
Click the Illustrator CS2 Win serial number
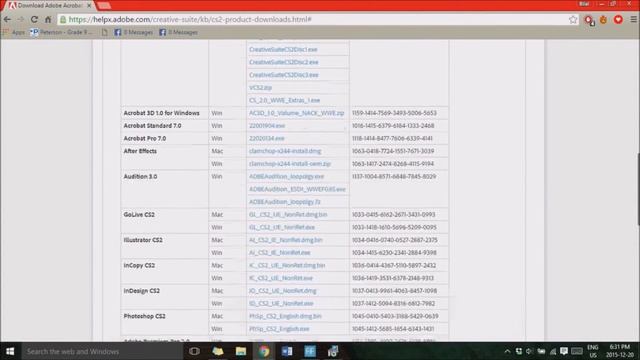[x=394, y=253]
